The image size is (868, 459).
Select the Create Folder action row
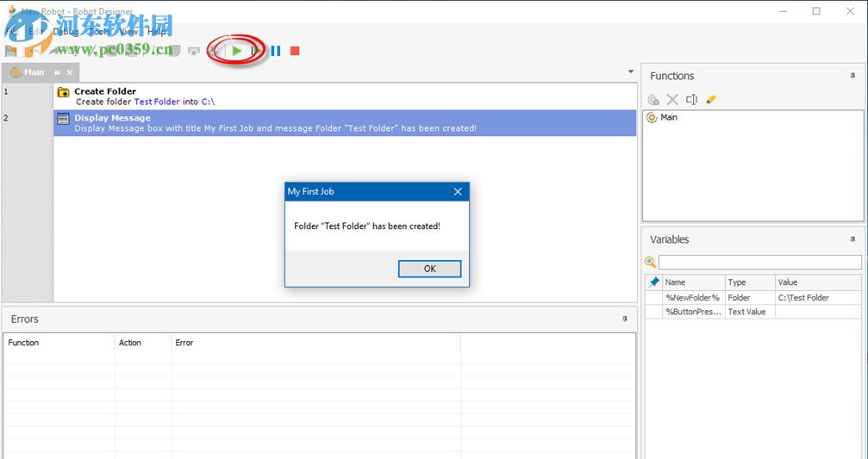tap(345, 96)
